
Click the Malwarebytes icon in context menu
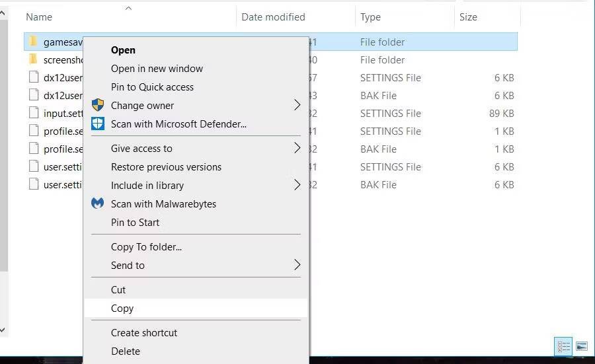[x=98, y=203]
